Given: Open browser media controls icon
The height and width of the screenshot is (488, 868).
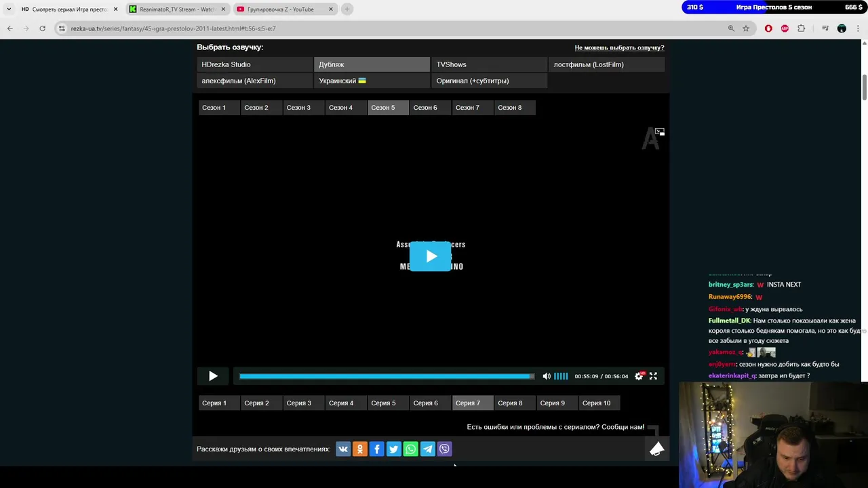Looking at the screenshot, I should coord(825,28).
